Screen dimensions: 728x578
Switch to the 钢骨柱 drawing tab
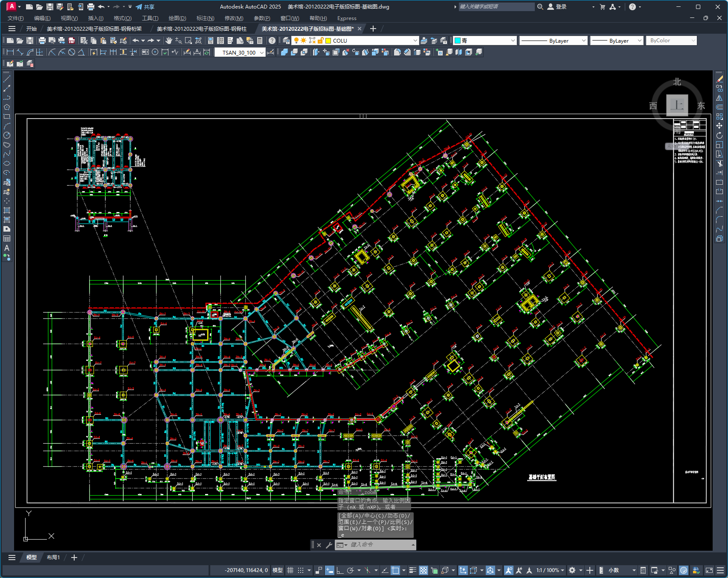(x=202, y=29)
